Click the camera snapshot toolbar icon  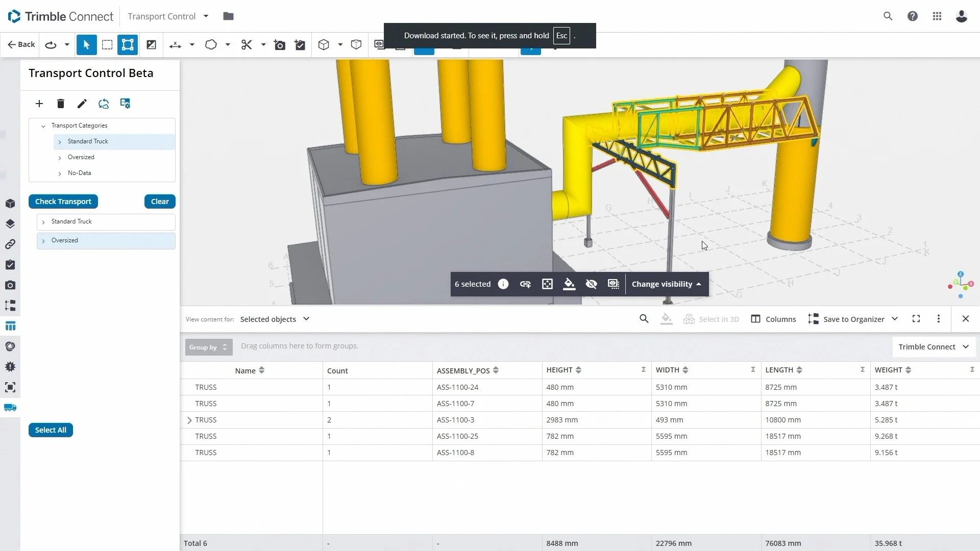(x=279, y=45)
